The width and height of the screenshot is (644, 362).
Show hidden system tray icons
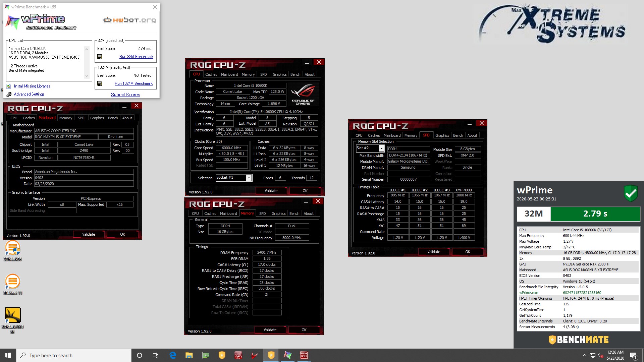point(585,355)
